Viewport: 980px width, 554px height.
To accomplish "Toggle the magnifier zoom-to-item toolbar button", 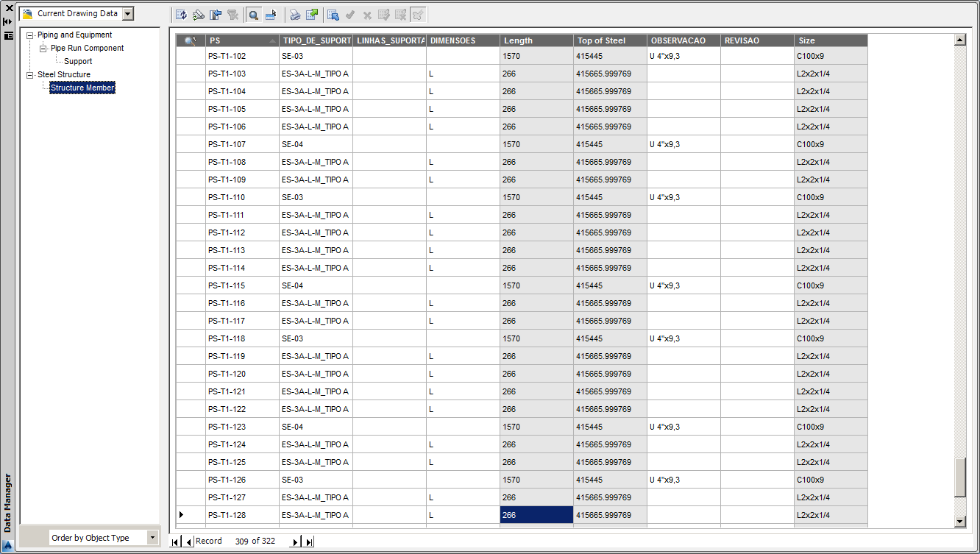I will (254, 14).
